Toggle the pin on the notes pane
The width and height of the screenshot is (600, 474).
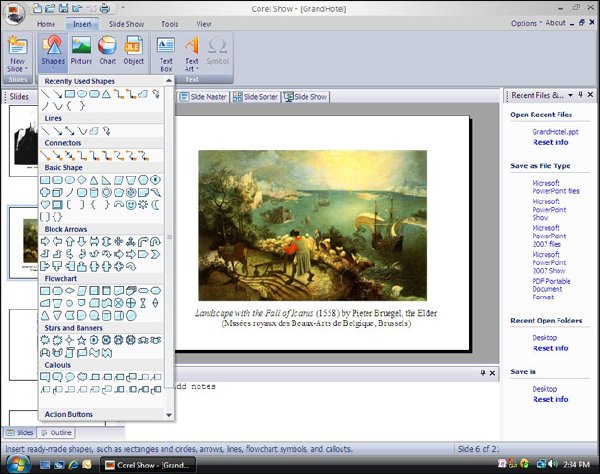point(483,373)
